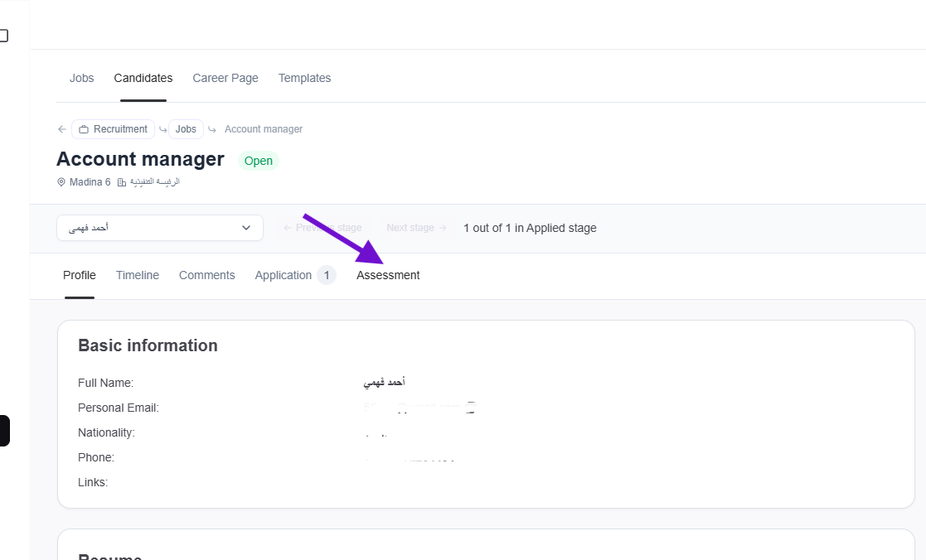Click the building icon beside the department name

(122, 182)
